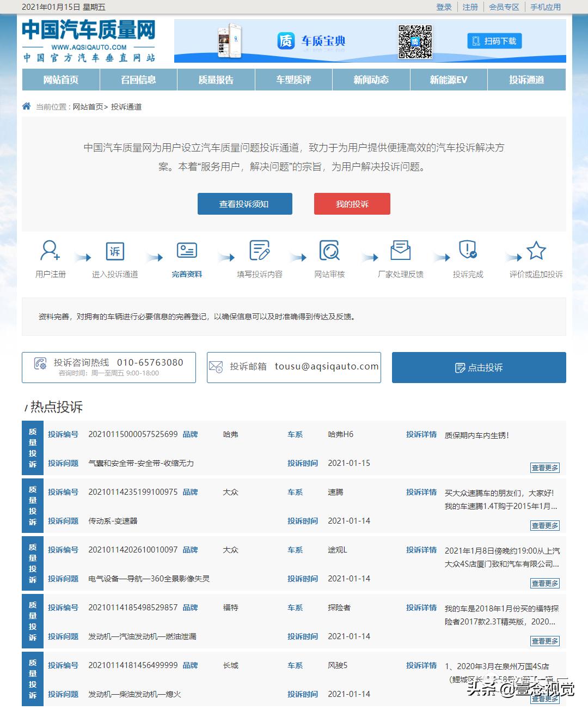The image size is (588, 710).
Task: Click the phone icon beside the complaint hotline
Action: click(40, 364)
